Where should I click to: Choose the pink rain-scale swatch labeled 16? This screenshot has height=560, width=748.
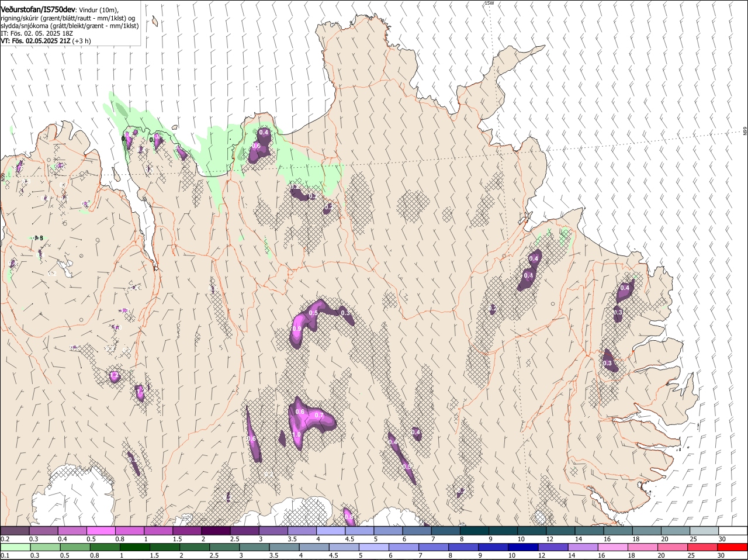pos(614,547)
